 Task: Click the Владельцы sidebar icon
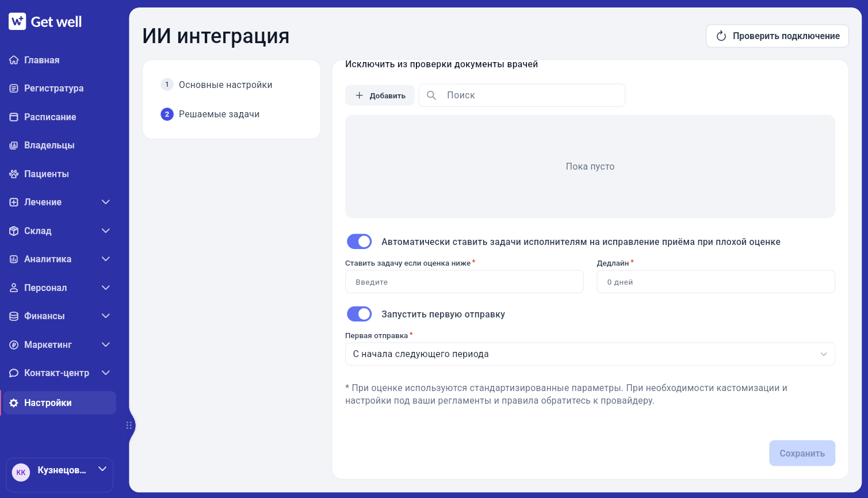(14, 145)
